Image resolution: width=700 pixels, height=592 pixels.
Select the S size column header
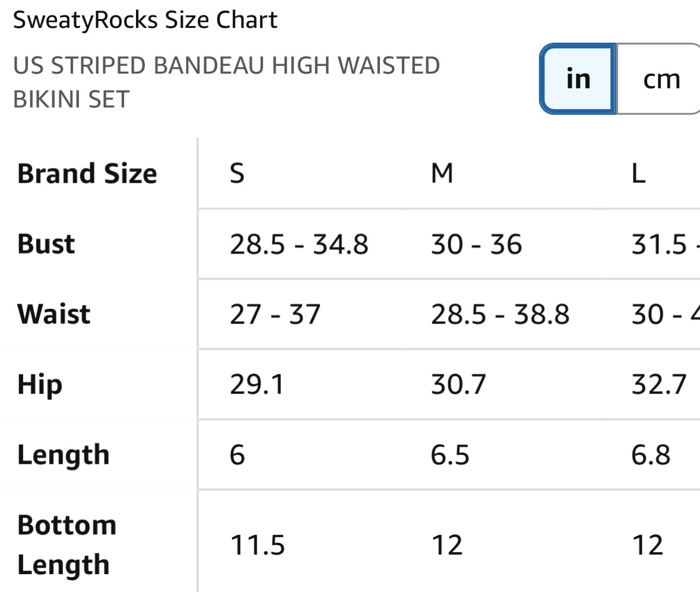236,173
